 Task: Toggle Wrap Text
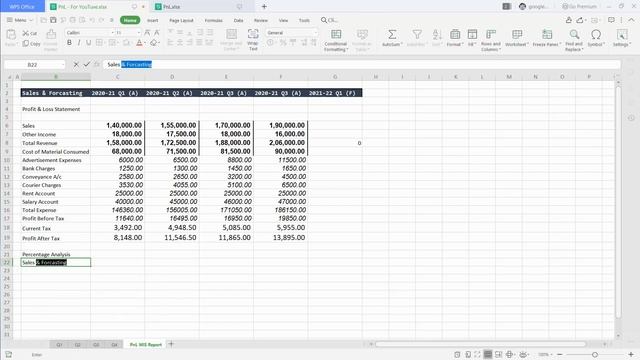click(253, 40)
